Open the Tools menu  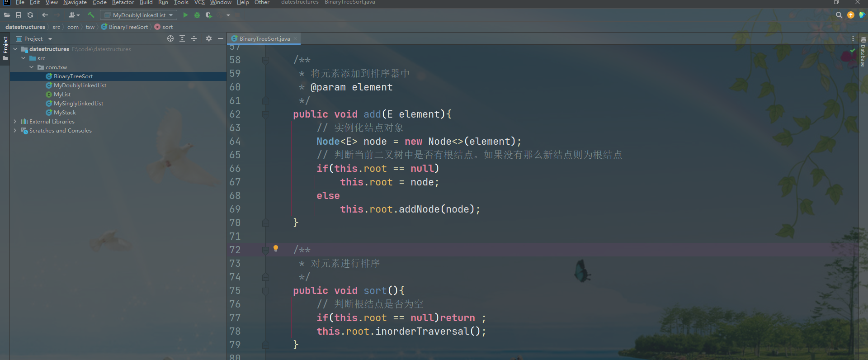tap(181, 2)
